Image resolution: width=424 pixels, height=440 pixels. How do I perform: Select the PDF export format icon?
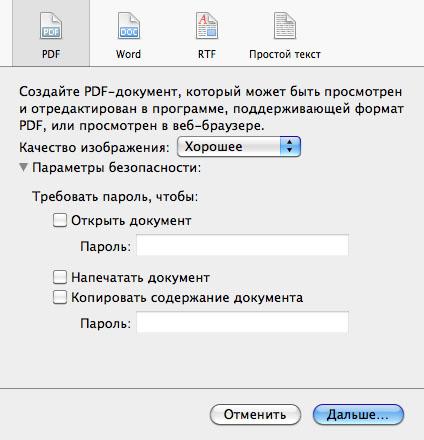tap(51, 26)
